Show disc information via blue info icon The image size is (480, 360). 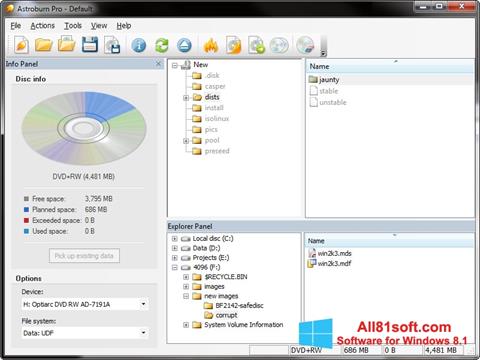139,45
